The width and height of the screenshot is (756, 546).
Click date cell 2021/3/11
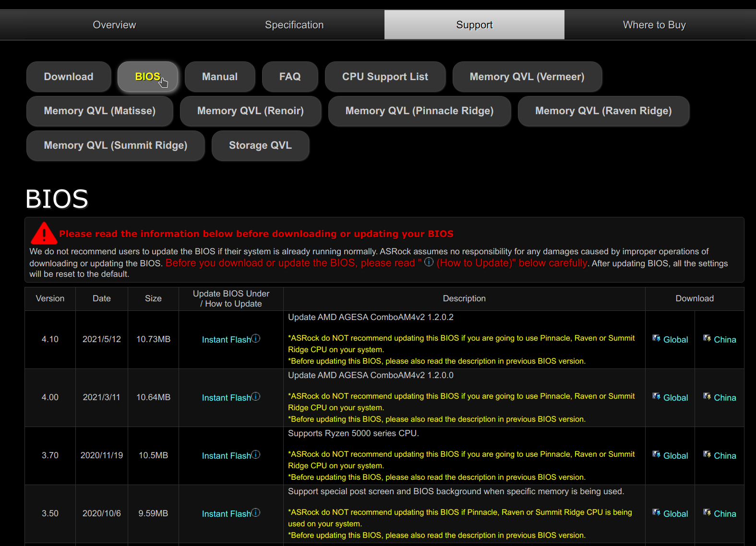(x=102, y=397)
